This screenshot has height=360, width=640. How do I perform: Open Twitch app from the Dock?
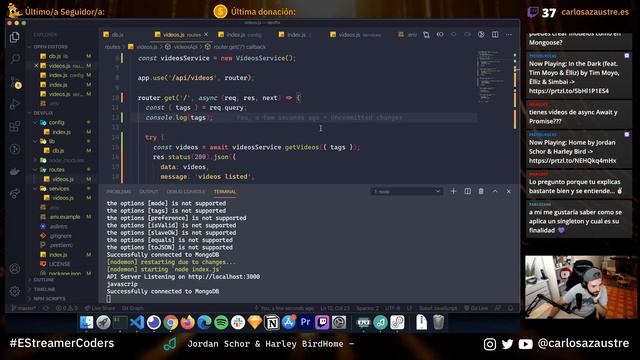click(322, 322)
